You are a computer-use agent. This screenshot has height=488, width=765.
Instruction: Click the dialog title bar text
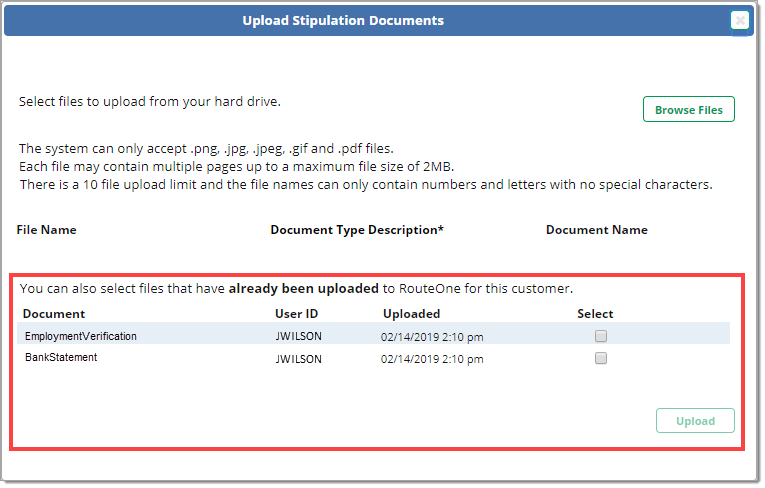point(343,20)
